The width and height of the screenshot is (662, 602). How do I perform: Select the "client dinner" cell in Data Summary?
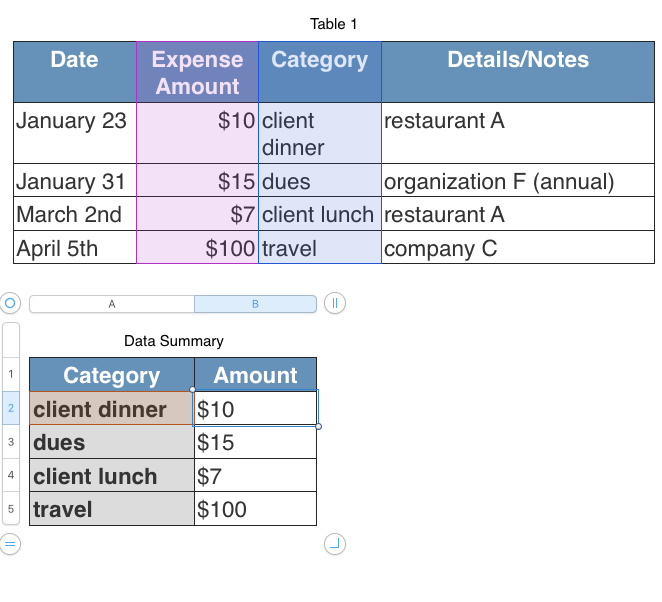click(111, 409)
